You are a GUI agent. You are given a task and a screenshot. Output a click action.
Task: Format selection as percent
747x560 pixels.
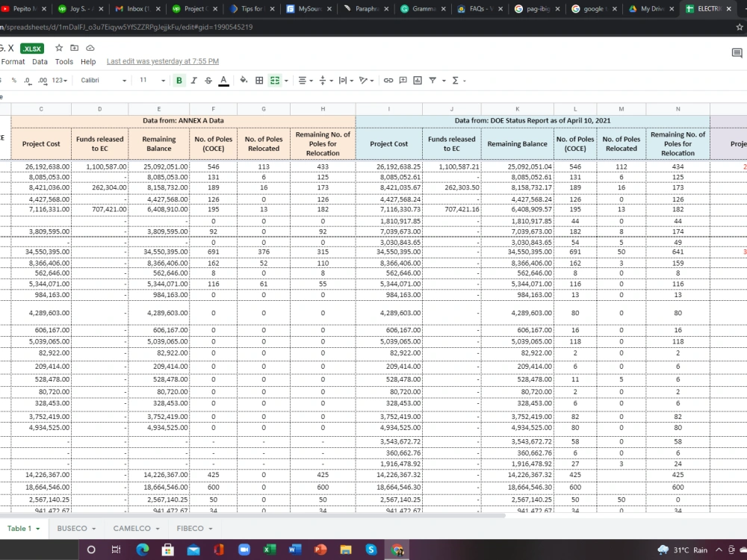pyautogui.click(x=13, y=81)
